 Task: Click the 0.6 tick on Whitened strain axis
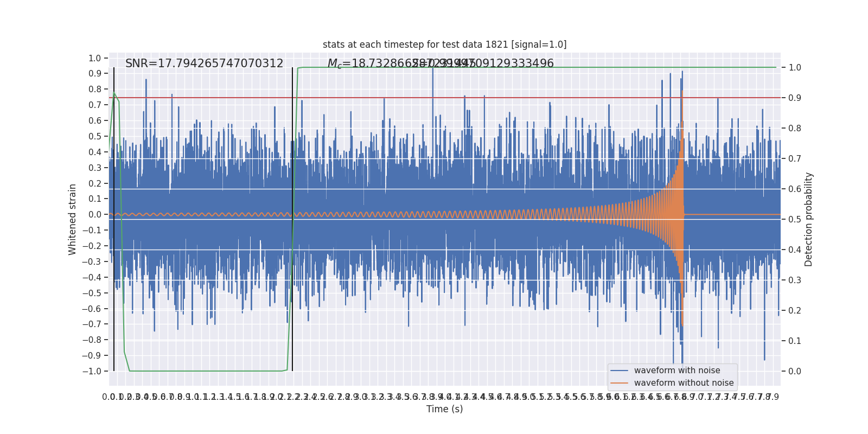[94, 121]
